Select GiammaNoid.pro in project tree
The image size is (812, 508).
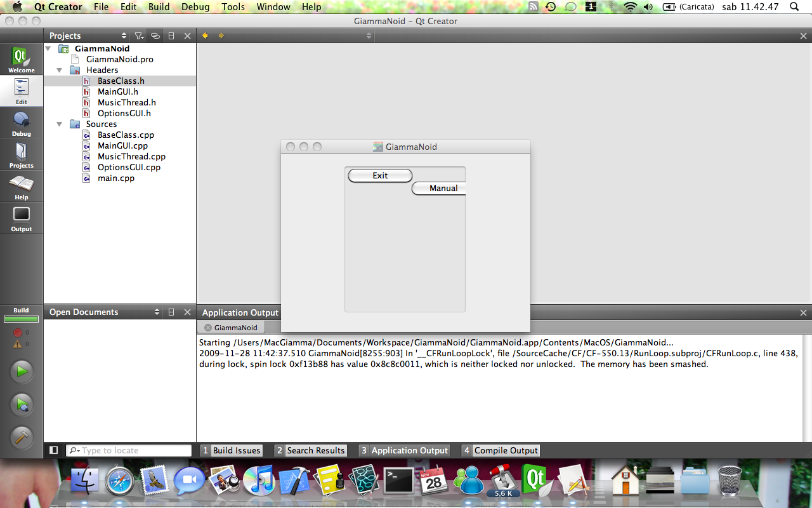coord(119,59)
